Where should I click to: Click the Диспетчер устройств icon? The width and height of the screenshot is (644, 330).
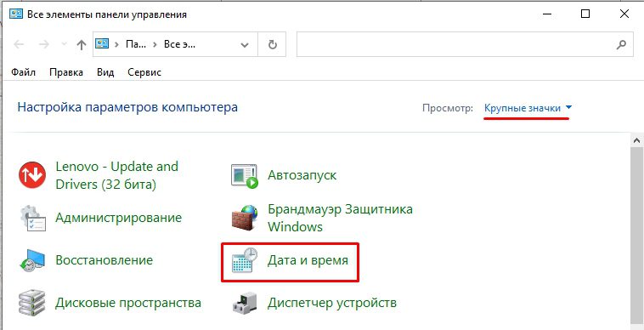(x=245, y=304)
